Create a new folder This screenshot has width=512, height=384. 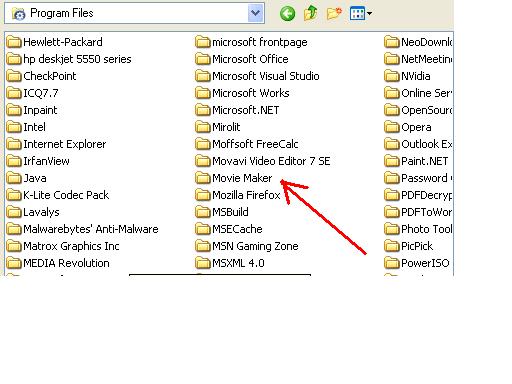pos(334,14)
